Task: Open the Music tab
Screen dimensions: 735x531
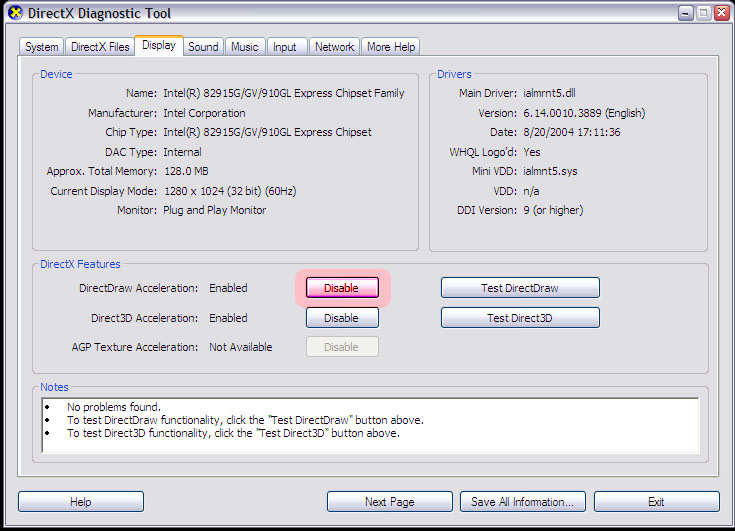Action: [x=244, y=47]
